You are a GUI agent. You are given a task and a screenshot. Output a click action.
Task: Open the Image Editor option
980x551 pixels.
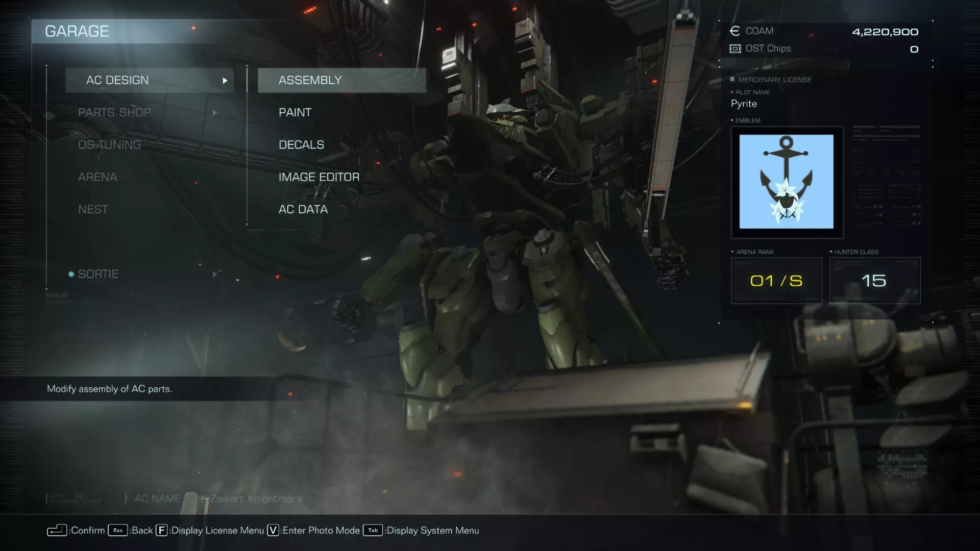319,177
